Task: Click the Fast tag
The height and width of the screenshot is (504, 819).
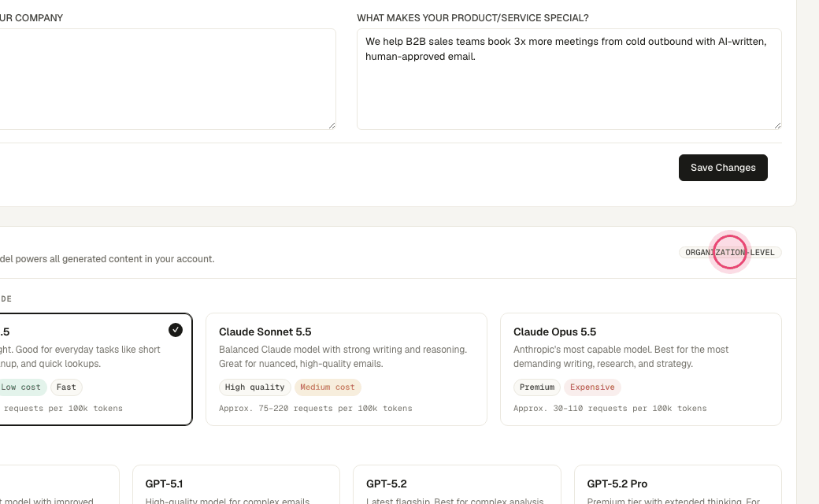Action: (66, 387)
